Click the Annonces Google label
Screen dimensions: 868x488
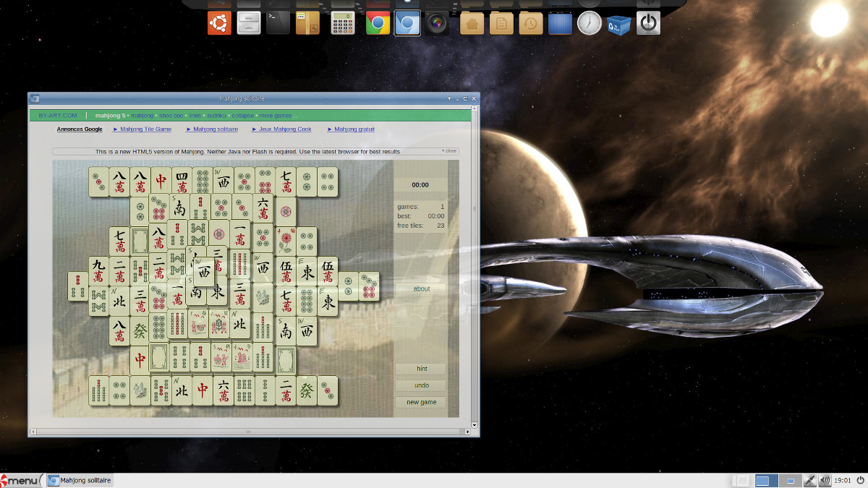click(x=80, y=129)
